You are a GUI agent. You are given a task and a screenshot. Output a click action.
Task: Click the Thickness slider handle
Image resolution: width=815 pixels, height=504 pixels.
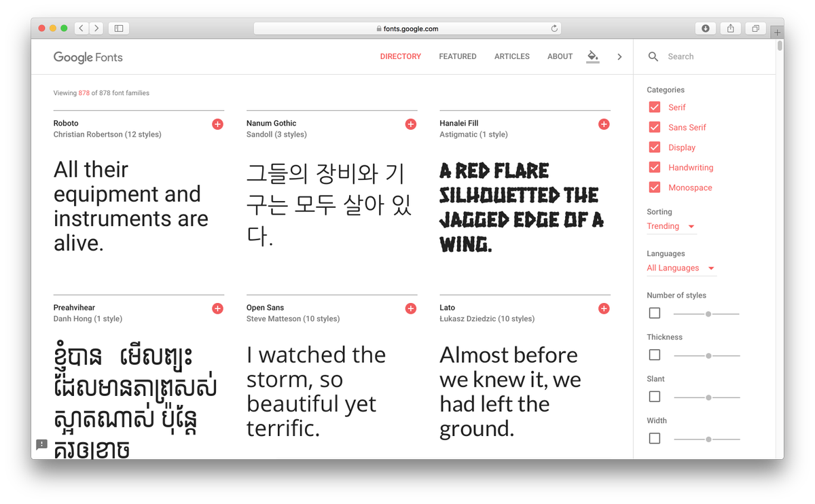pyautogui.click(x=708, y=356)
